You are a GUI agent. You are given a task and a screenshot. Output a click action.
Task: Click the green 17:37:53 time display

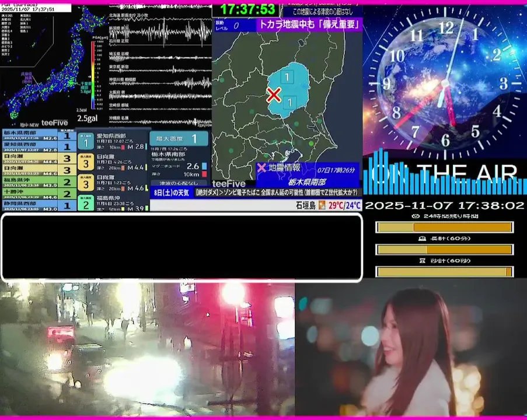pyautogui.click(x=247, y=9)
